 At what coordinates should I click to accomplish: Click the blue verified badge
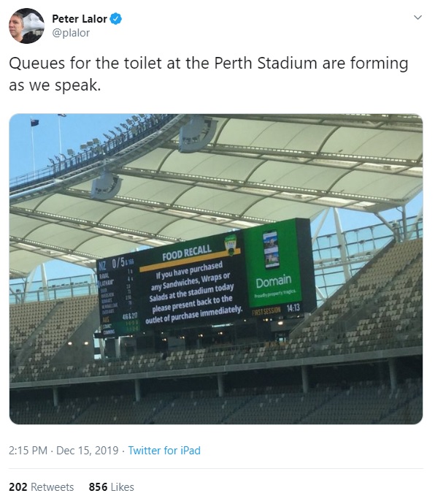click(x=115, y=19)
